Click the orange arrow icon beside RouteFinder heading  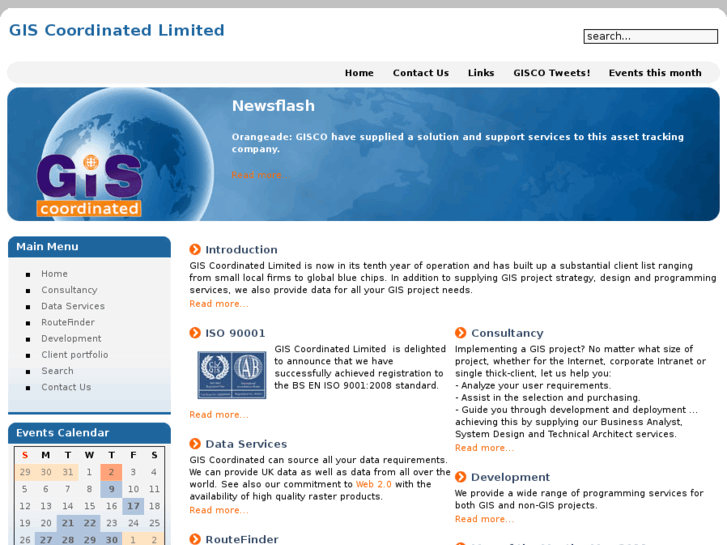tap(195, 539)
